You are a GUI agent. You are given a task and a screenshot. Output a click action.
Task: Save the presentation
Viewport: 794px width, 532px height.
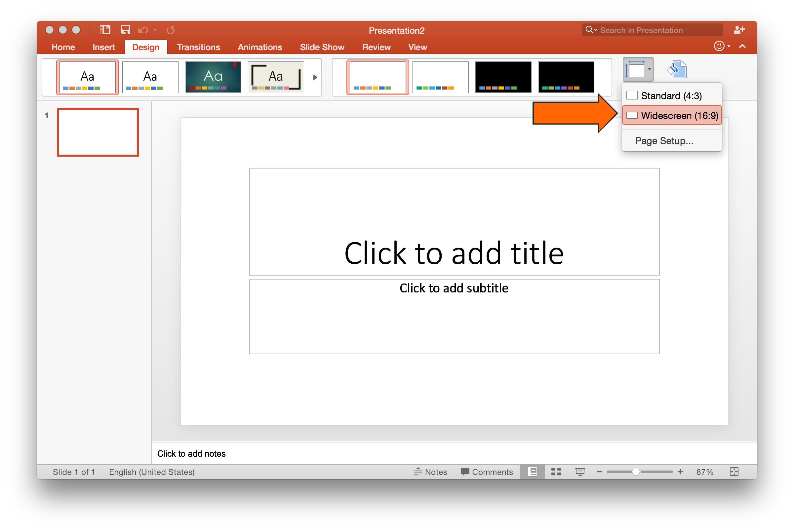[125, 30]
